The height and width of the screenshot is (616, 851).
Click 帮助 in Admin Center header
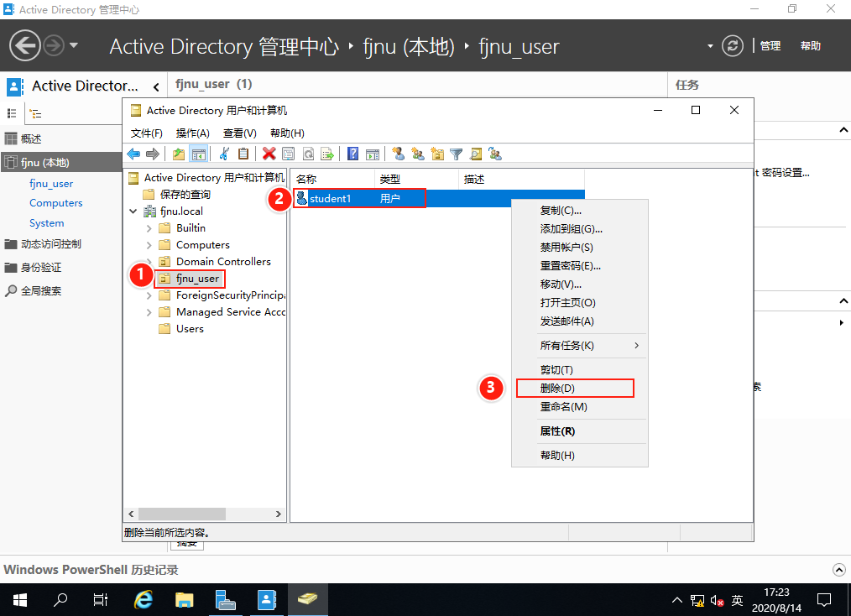810,46
